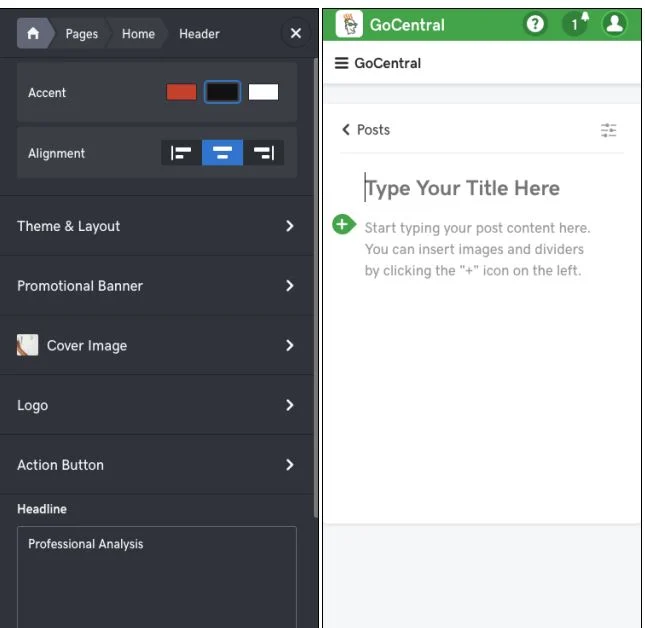Choose the red accent color swatch
645x628 pixels.
pos(181,92)
